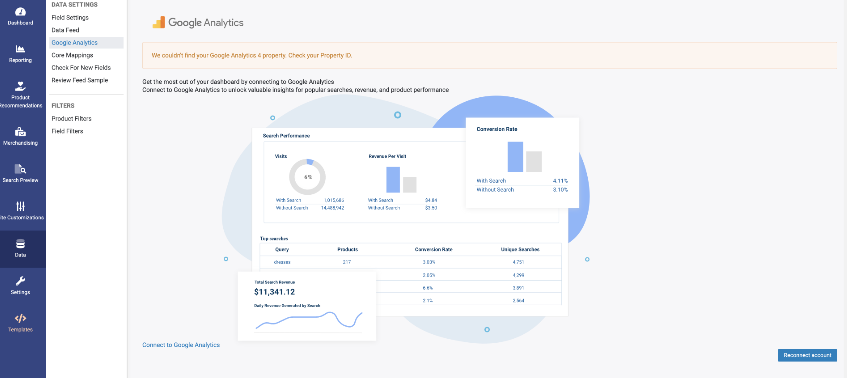
Task: Open Site Customizations sliders icon
Action: [20, 206]
